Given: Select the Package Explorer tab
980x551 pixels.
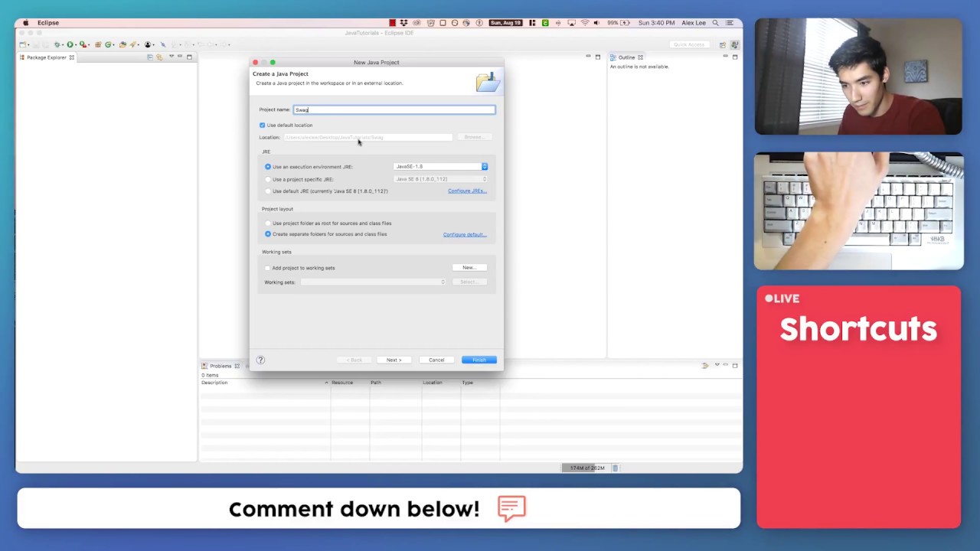Looking at the screenshot, I should coord(46,57).
